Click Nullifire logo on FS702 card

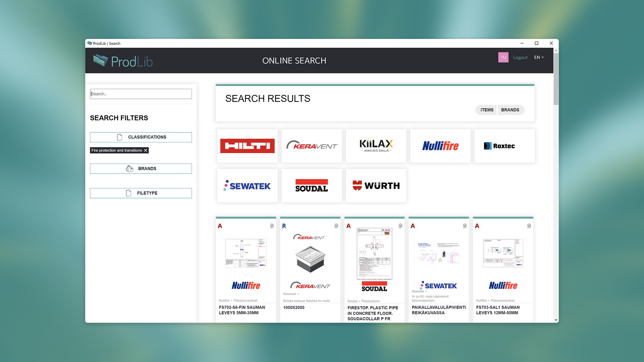[x=246, y=286]
